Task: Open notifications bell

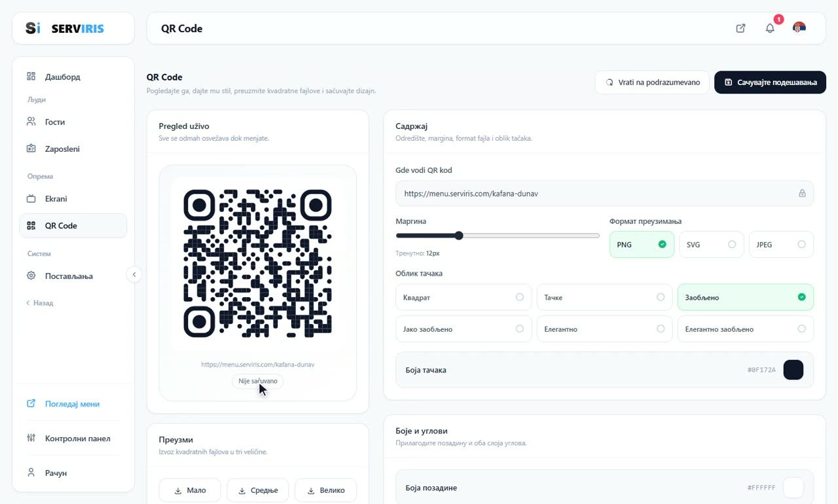Action: [770, 28]
